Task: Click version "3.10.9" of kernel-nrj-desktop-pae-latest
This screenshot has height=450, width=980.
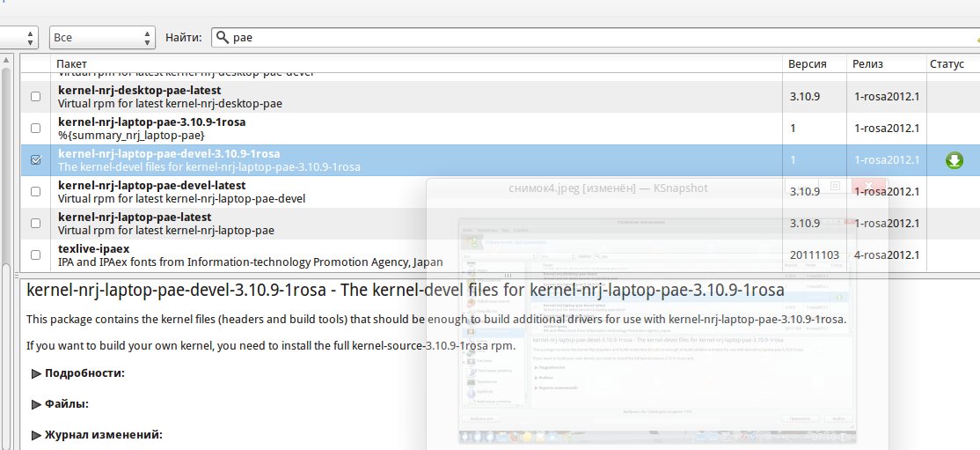Action: coord(805,97)
